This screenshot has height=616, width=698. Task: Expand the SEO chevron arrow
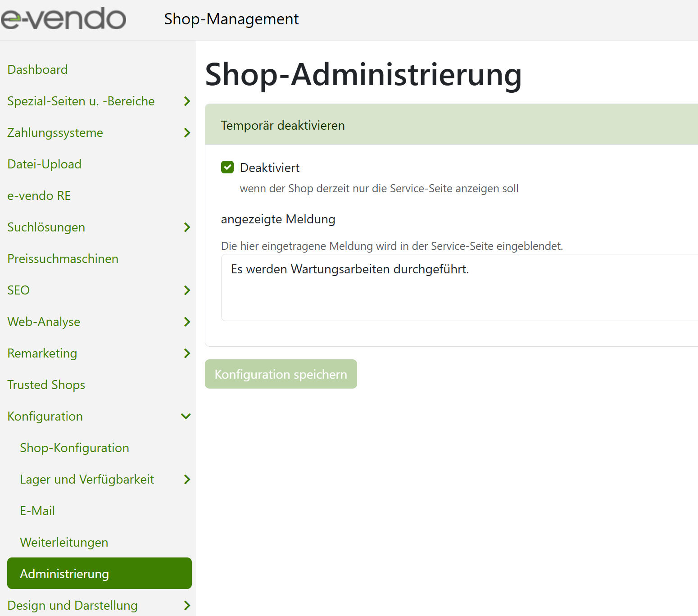(187, 290)
